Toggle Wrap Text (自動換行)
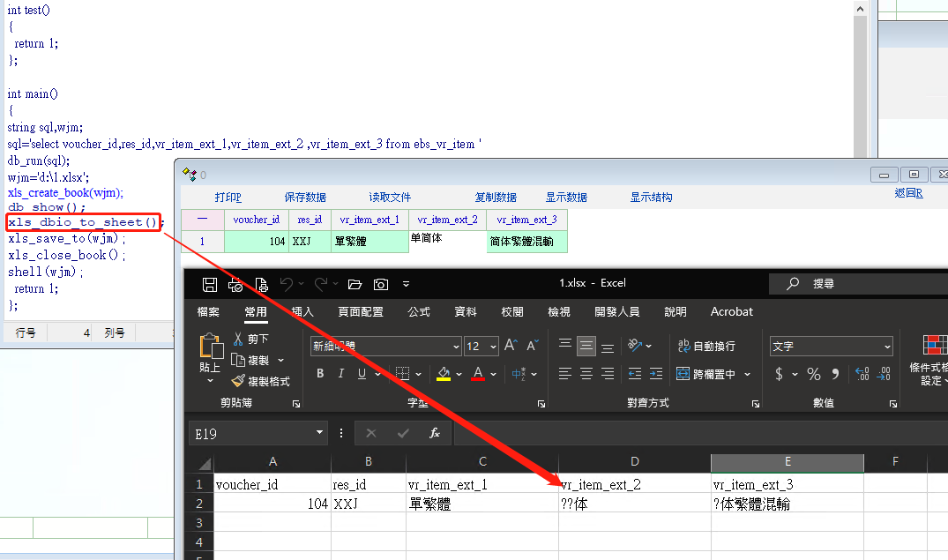The width and height of the screenshot is (948, 560). point(706,346)
